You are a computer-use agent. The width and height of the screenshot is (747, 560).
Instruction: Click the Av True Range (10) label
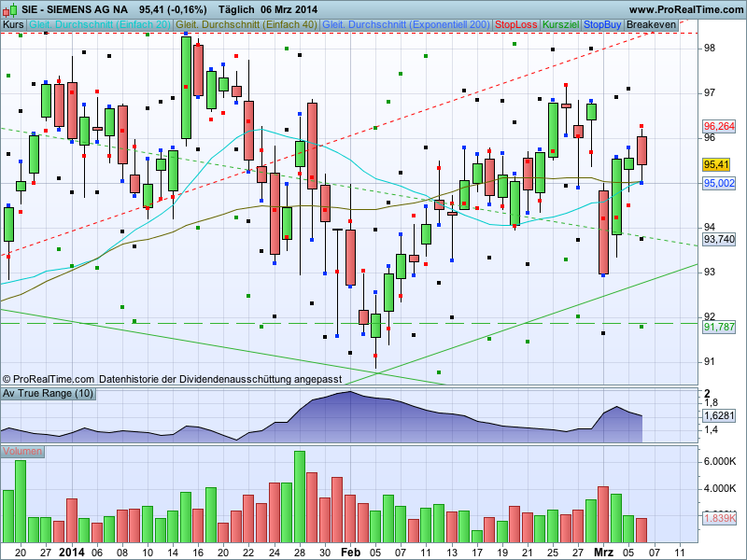click(49, 394)
